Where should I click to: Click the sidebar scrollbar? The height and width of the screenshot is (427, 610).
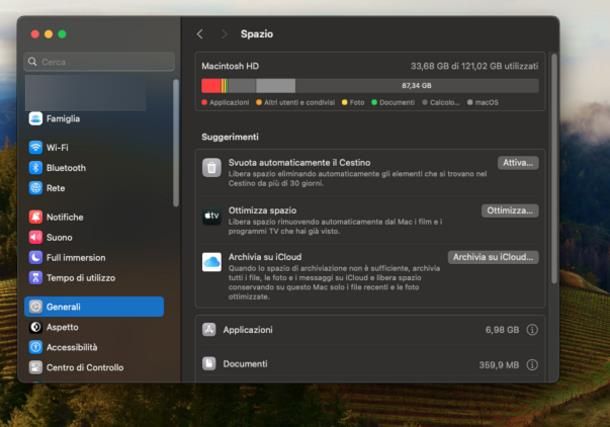tap(176, 143)
